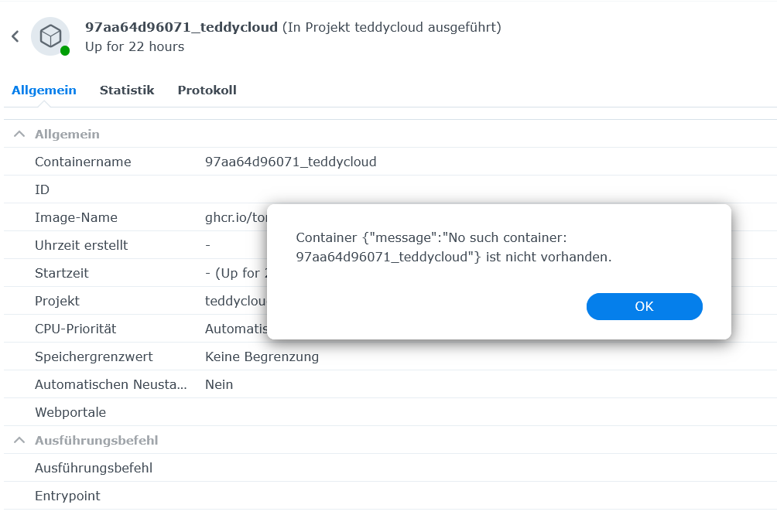
Task: Open the Protokoll tab
Action: tap(207, 90)
